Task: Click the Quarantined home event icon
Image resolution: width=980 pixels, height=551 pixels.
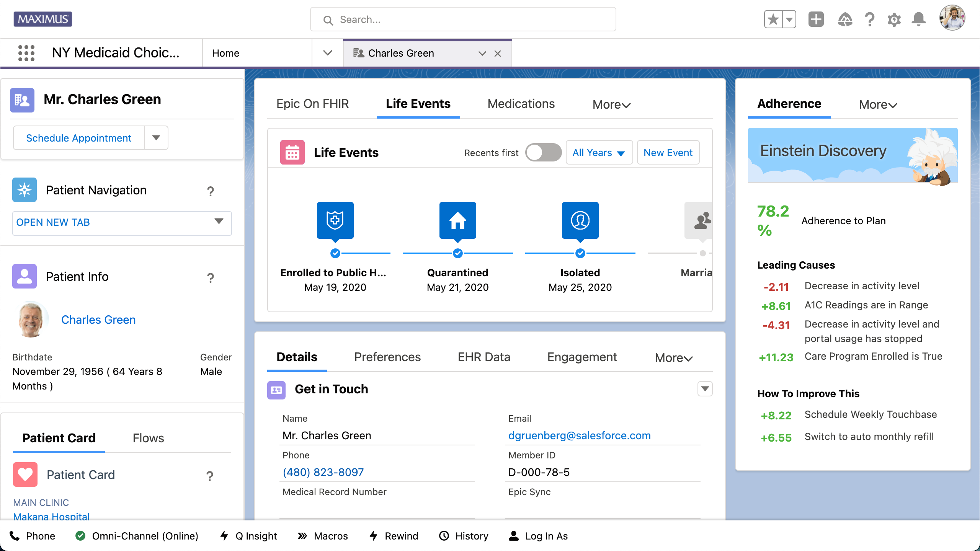Action: pos(457,220)
